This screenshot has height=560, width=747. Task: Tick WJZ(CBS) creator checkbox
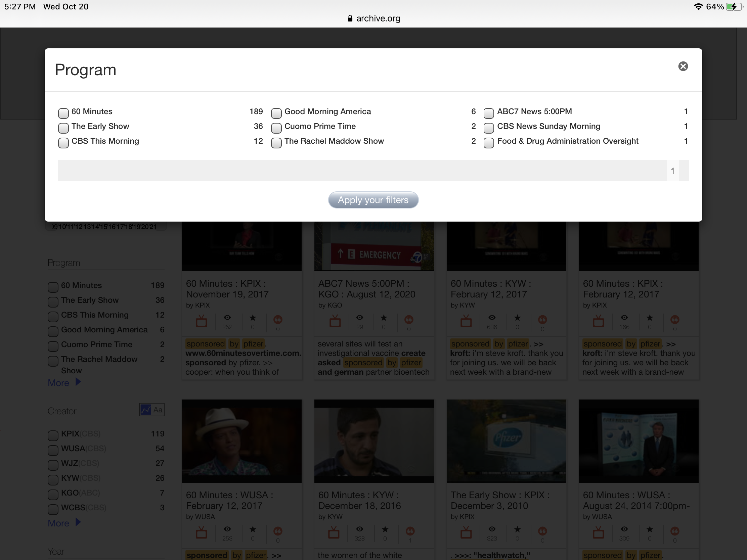pos(53,465)
